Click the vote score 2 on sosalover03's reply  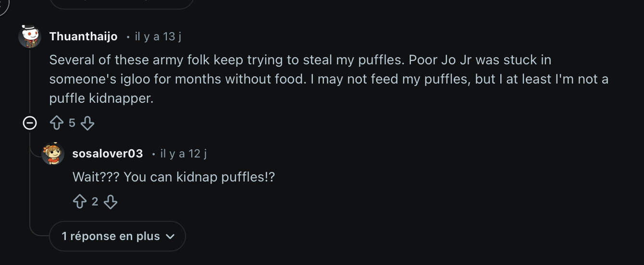click(x=95, y=202)
